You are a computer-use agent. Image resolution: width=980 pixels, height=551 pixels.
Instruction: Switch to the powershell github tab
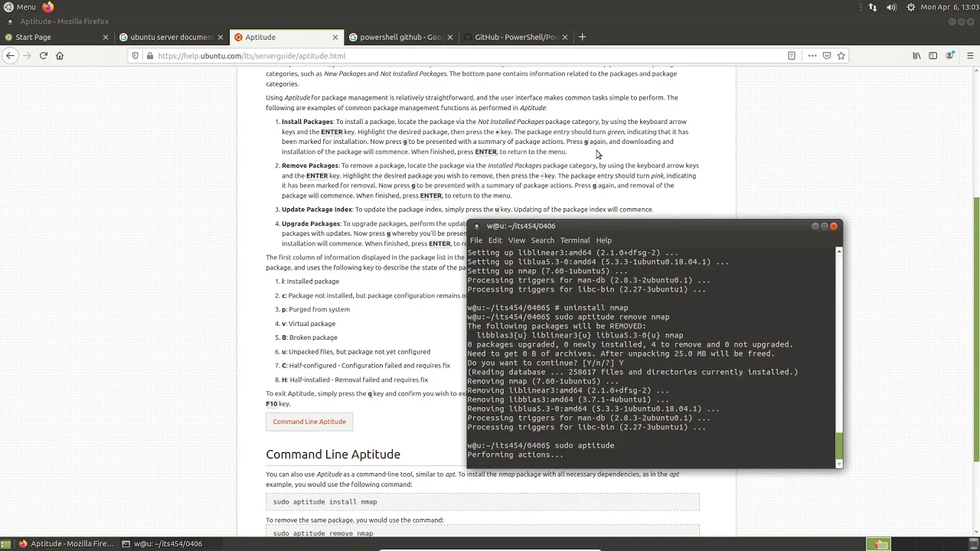(x=400, y=37)
